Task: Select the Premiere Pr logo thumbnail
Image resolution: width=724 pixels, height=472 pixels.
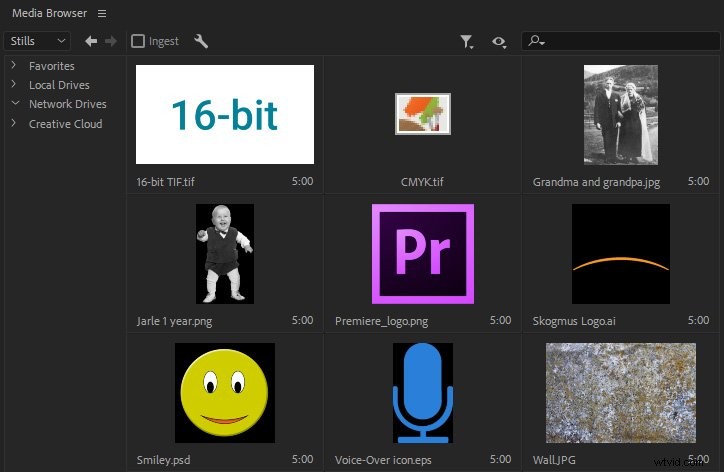Action: 422,254
